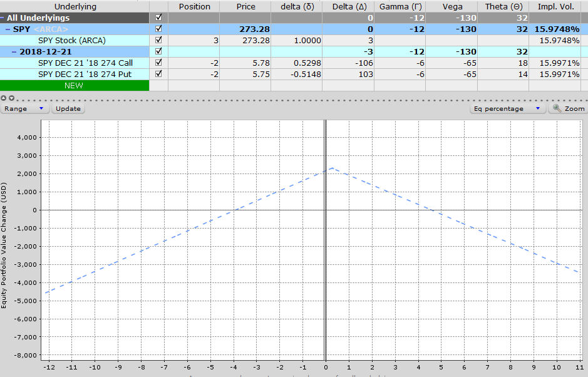Click the peak of the dashed P&L curve
Viewport: 588px width, 377px height.
333,168
